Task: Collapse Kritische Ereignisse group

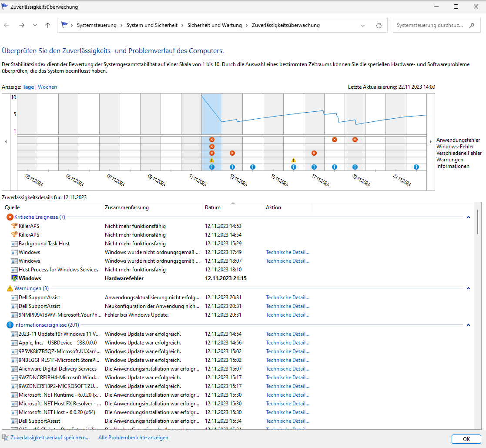Action: [x=468, y=217]
